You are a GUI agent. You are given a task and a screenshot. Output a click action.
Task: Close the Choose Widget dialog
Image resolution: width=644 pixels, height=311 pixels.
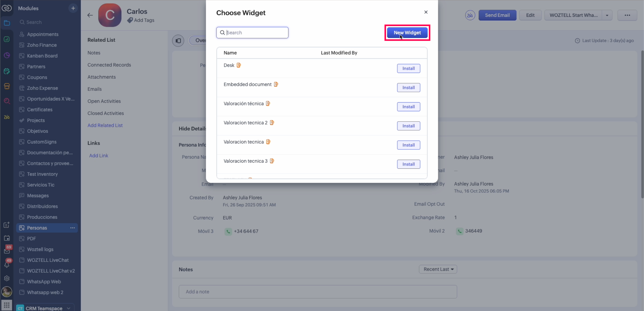pos(426,12)
